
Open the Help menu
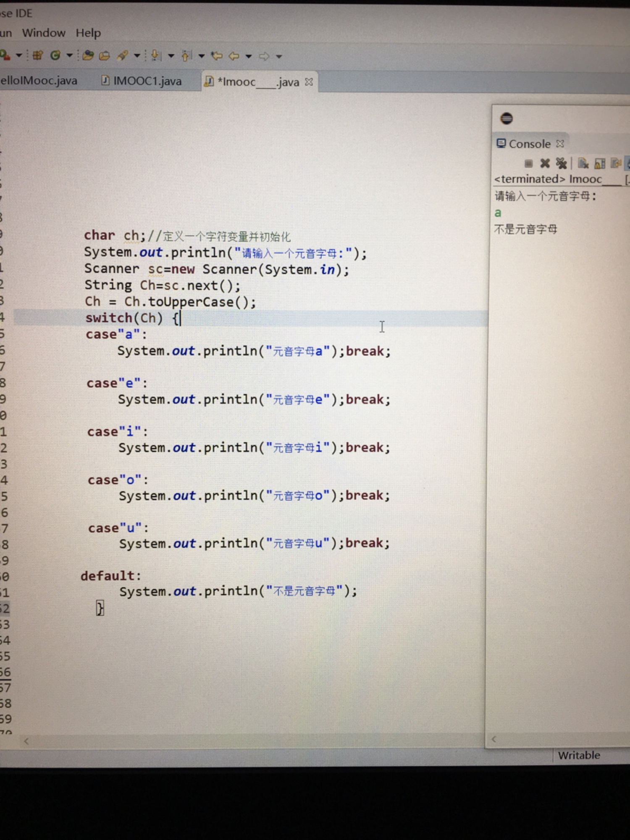coord(88,33)
